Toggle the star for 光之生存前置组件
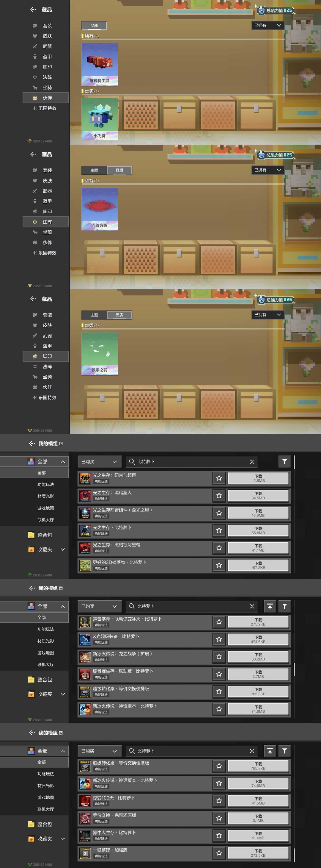 pyautogui.click(x=219, y=513)
